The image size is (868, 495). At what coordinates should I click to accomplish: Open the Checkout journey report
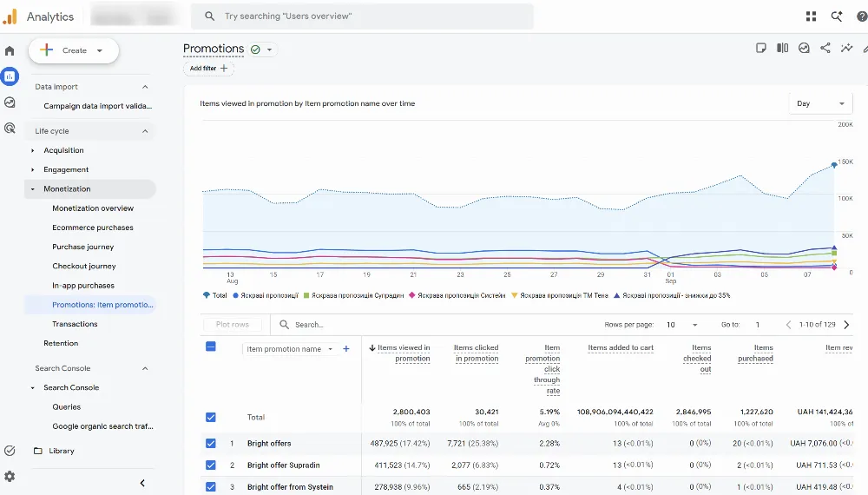point(84,267)
